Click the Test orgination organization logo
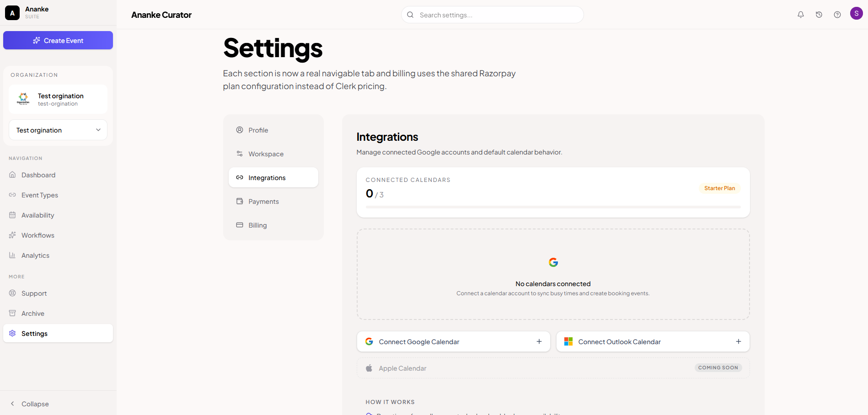This screenshot has width=868, height=415. (23, 99)
